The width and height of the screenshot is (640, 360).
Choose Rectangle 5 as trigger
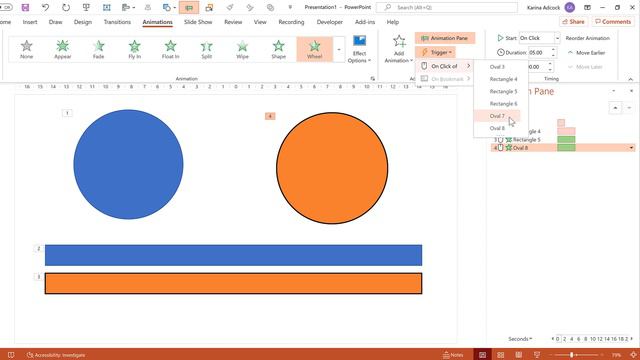click(x=503, y=91)
